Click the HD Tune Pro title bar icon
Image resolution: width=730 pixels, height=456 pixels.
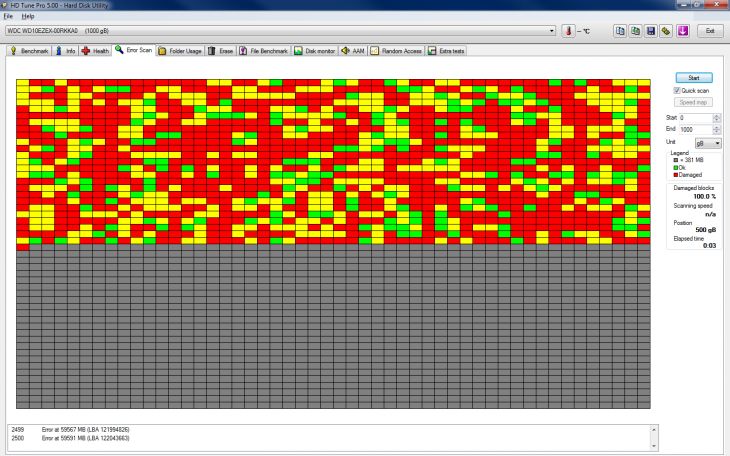4,5
